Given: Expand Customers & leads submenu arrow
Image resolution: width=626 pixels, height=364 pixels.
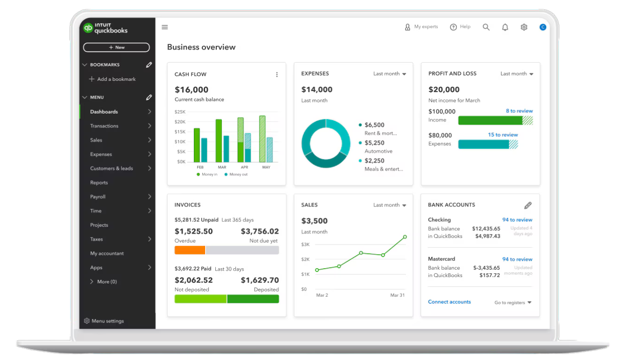Looking at the screenshot, I should (149, 168).
